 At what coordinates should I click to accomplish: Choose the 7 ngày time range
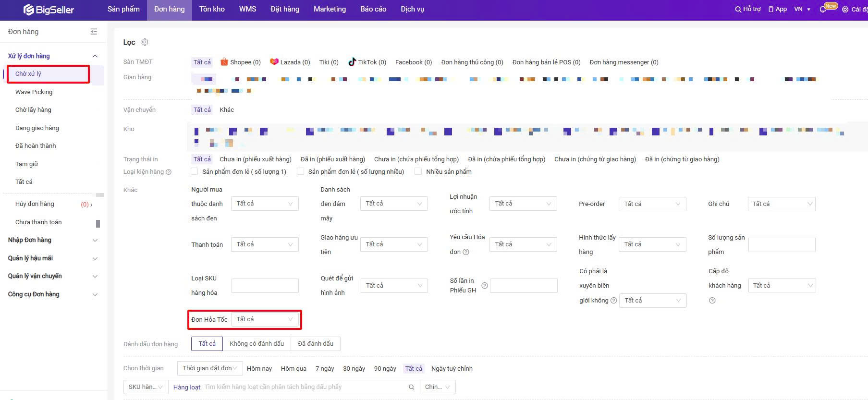point(325,369)
